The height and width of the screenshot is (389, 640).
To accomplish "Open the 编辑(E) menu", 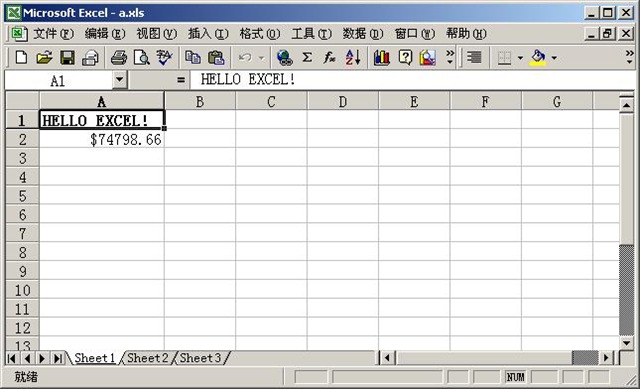I will [105, 33].
